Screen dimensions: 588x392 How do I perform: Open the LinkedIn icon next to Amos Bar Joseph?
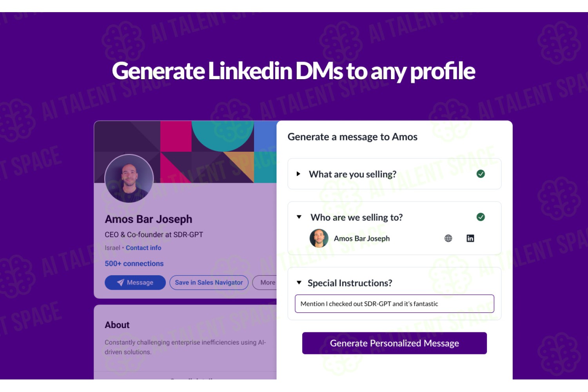pos(470,238)
